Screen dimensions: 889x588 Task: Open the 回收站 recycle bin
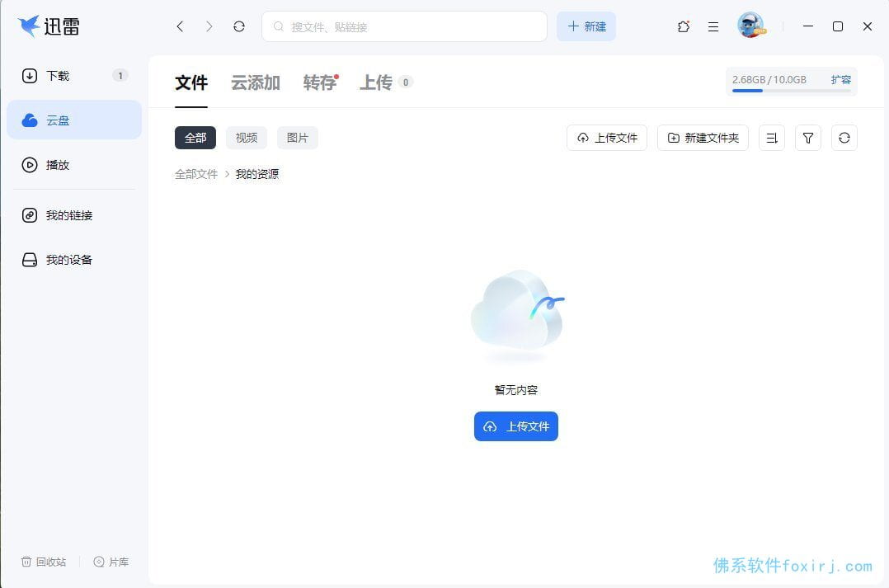[x=44, y=562]
